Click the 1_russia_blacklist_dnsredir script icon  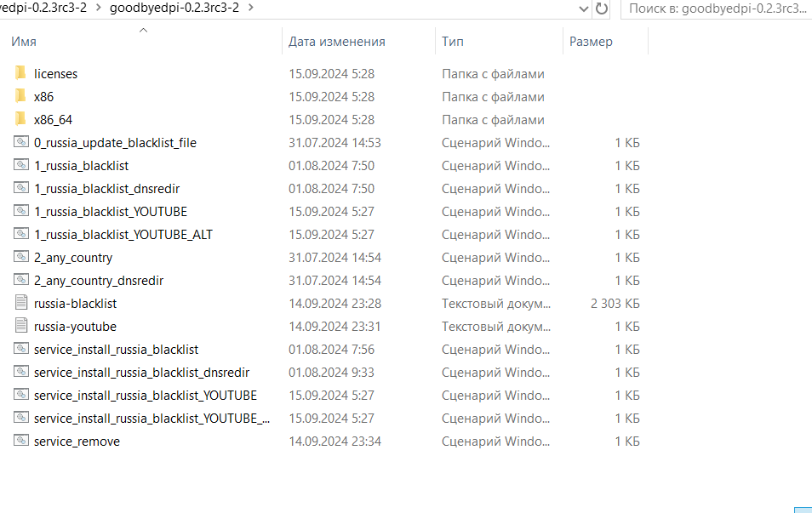21,188
